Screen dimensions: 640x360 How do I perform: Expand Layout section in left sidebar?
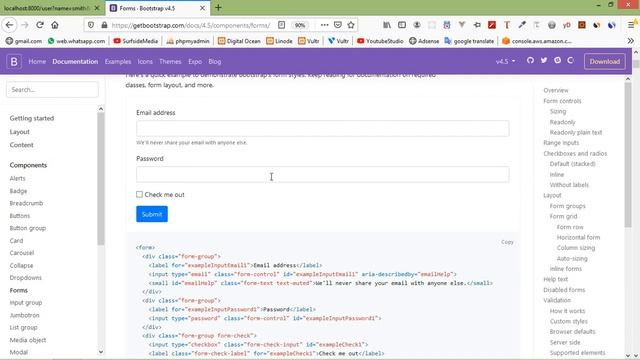click(20, 132)
